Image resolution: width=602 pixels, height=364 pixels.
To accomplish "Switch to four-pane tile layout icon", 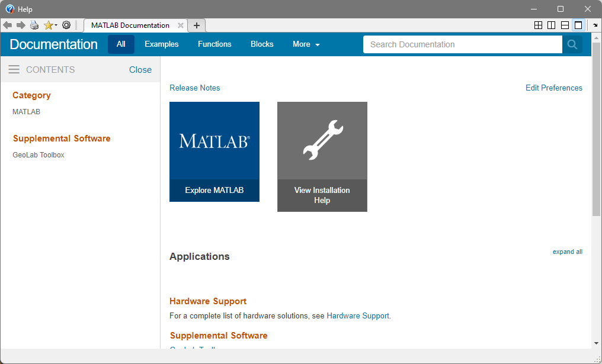I will click(538, 25).
